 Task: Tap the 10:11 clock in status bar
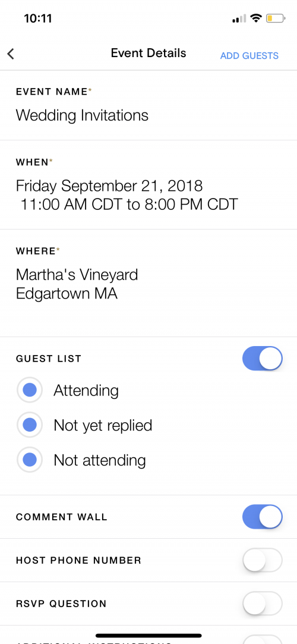[x=38, y=18]
